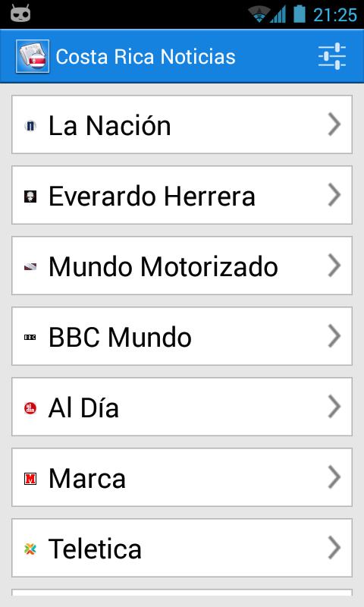
Task: Tap the red Marca M icon
Action: click(x=30, y=479)
